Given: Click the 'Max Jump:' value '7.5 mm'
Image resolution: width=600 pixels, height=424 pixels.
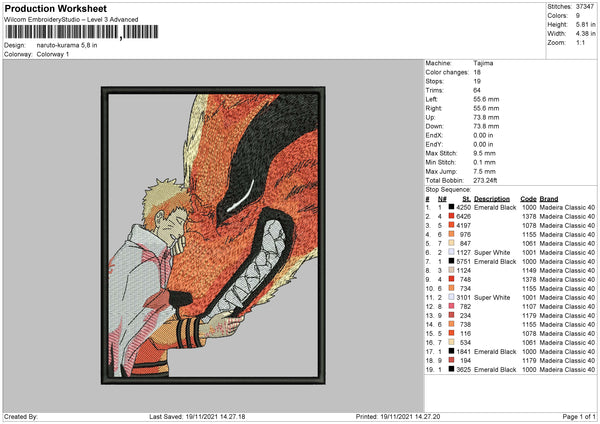Looking at the screenshot, I should pos(484,171).
